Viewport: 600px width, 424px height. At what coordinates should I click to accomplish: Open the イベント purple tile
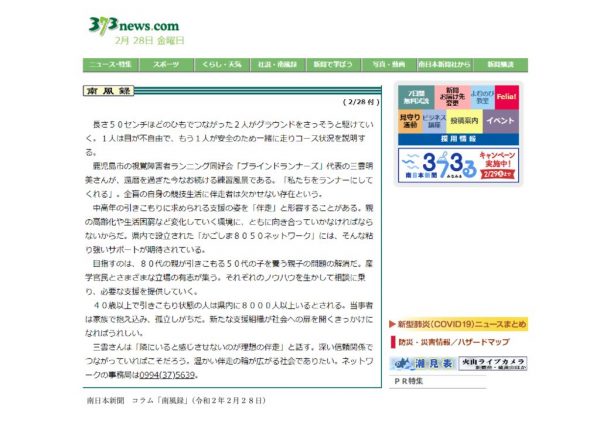[x=501, y=120]
